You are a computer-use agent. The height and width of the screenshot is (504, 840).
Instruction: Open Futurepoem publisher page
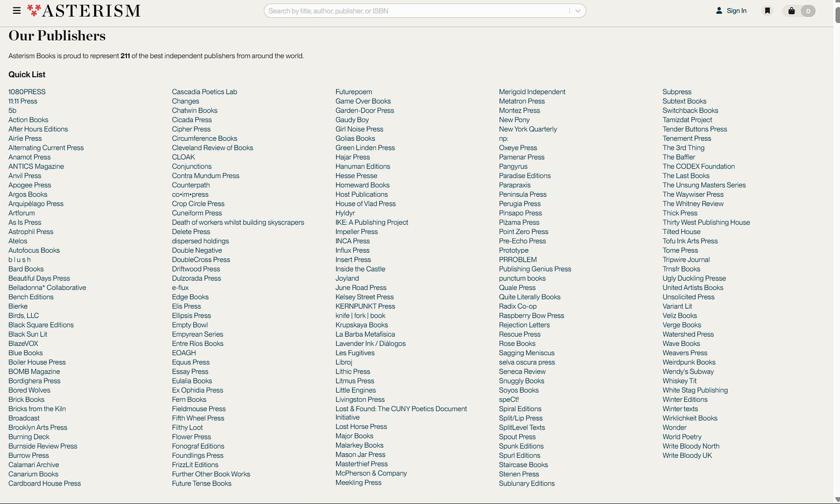(354, 92)
